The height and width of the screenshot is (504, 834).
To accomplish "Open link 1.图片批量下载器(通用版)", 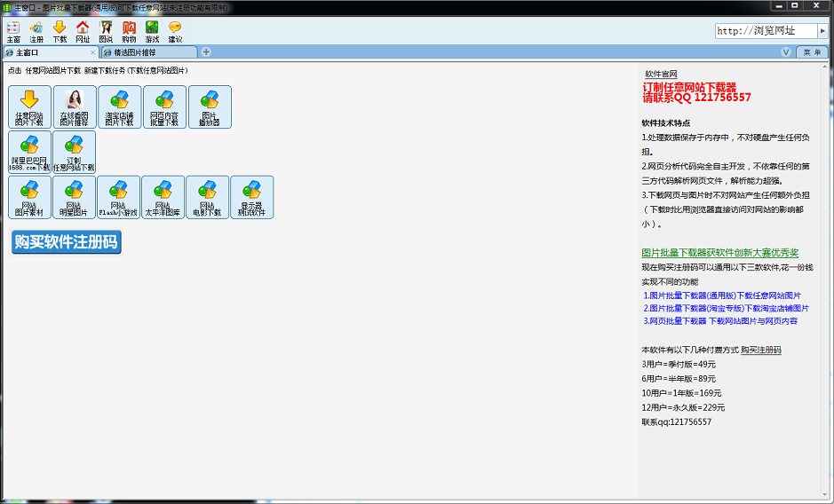I will (x=722, y=295).
